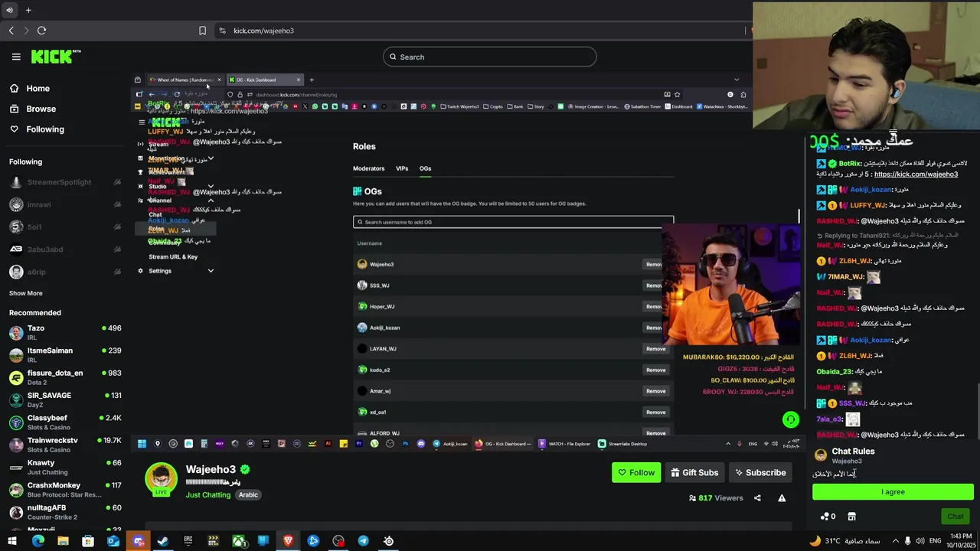The height and width of the screenshot is (551, 980).
Task: Open a new browser tab
Action: pos(28,10)
